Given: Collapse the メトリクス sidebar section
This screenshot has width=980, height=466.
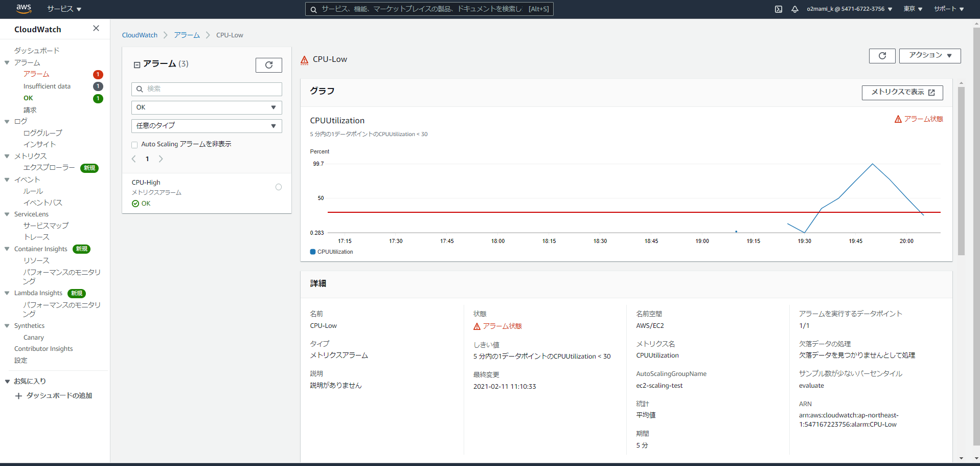Looking at the screenshot, I should point(7,156).
